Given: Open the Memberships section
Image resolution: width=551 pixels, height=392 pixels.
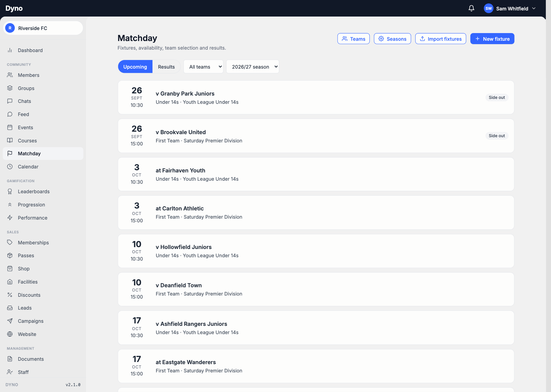Looking at the screenshot, I should pyautogui.click(x=43, y=243).
